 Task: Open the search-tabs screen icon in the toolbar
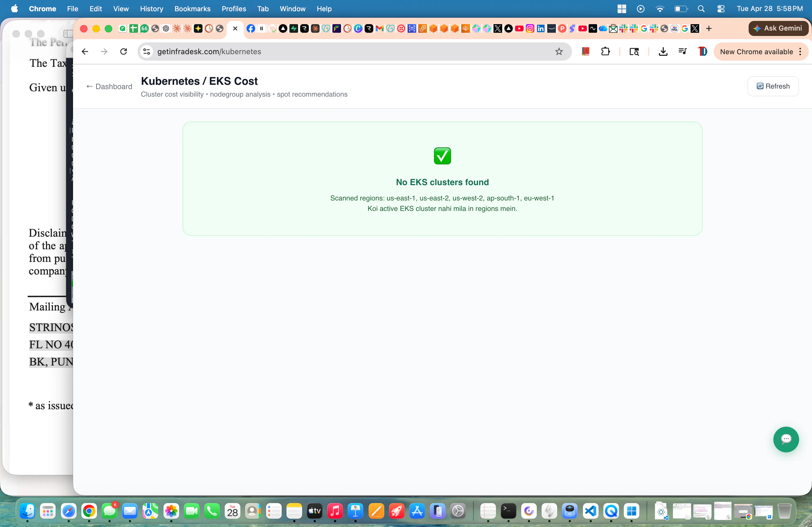(634, 52)
